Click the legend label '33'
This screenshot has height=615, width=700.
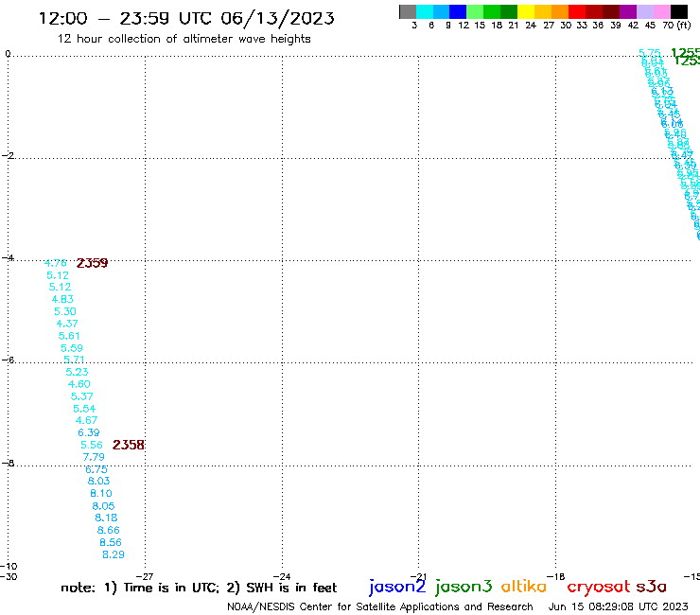click(581, 26)
